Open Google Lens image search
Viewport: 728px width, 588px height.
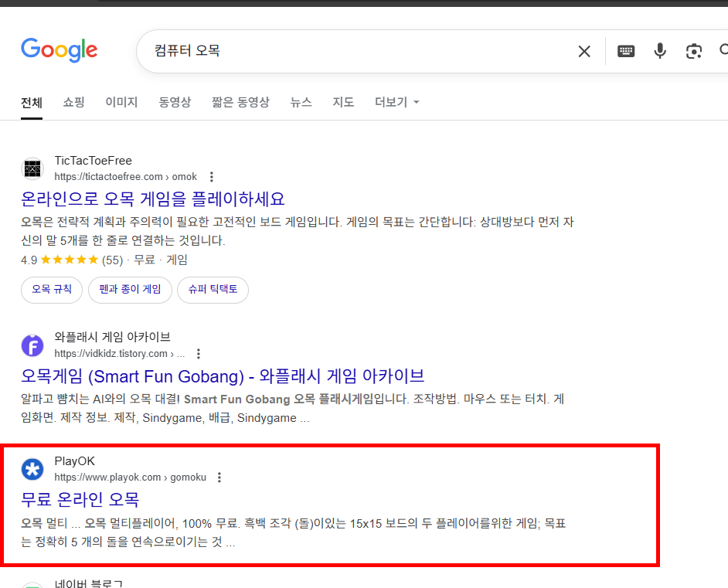point(694,51)
